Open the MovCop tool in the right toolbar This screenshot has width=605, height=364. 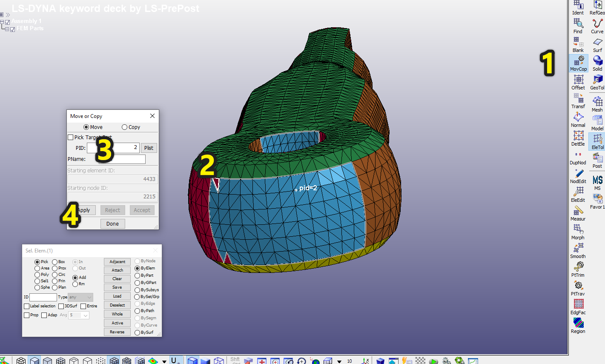point(578,63)
